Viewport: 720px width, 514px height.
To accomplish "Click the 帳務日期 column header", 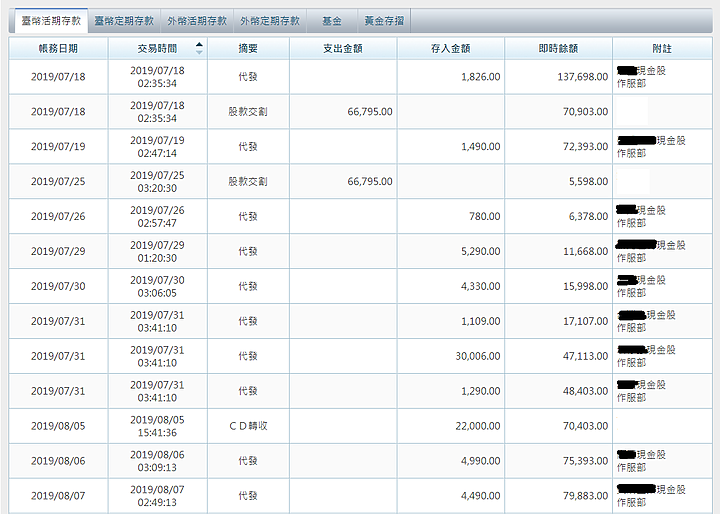I will tap(58, 48).
